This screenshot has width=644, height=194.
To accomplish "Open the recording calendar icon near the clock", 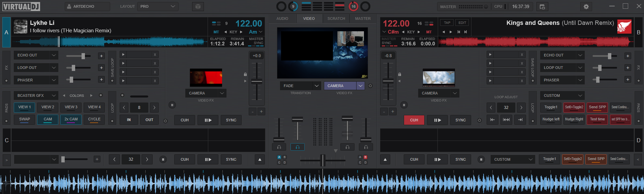I will 542,6.
